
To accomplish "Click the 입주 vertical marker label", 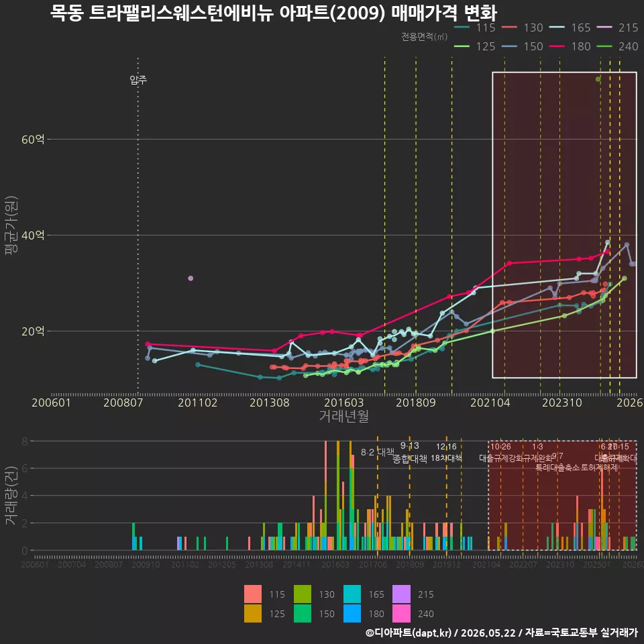I will 138,80.
